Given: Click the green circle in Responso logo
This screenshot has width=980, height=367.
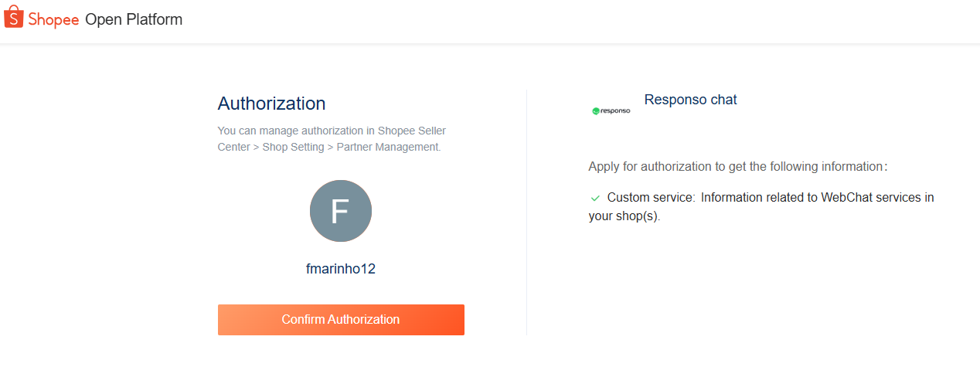Looking at the screenshot, I should (596, 111).
